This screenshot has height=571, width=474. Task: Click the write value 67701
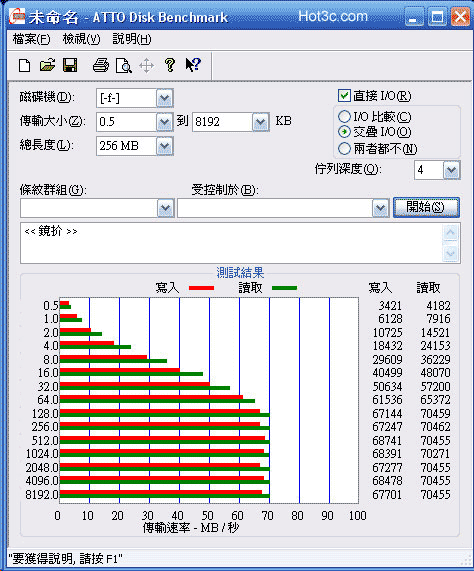coord(387,495)
